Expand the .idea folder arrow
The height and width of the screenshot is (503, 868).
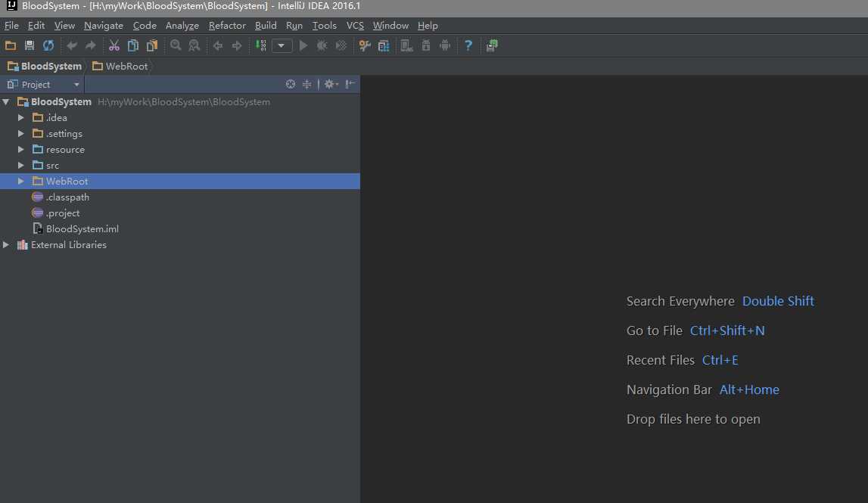(x=20, y=118)
